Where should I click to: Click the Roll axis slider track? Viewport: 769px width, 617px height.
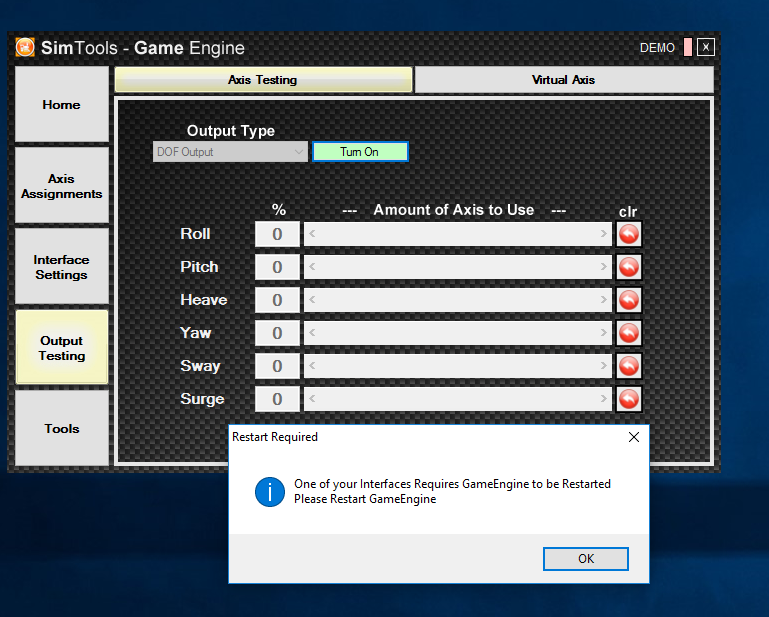pos(458,234)
